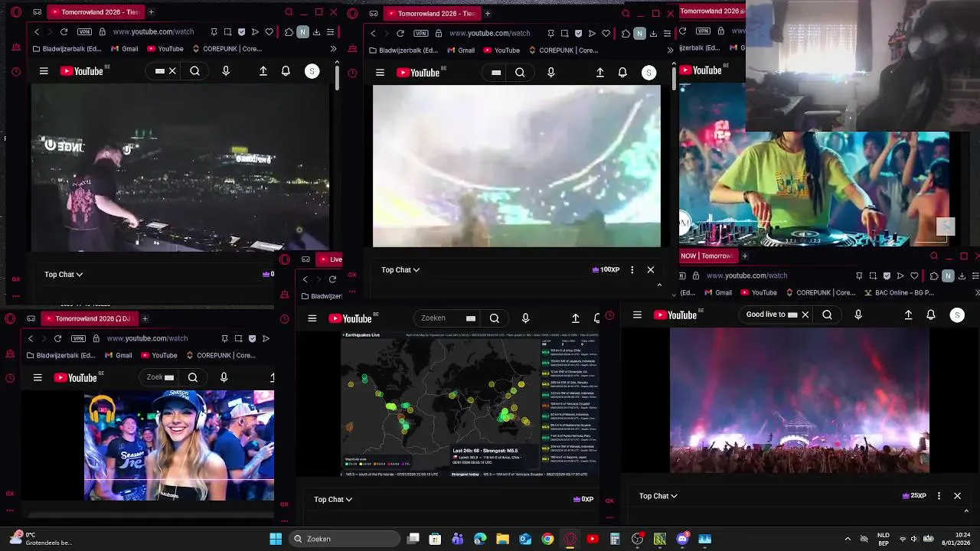Expand bookmarks overflow chevron in top-left window

pyautogui.click(x=333, y=49)
